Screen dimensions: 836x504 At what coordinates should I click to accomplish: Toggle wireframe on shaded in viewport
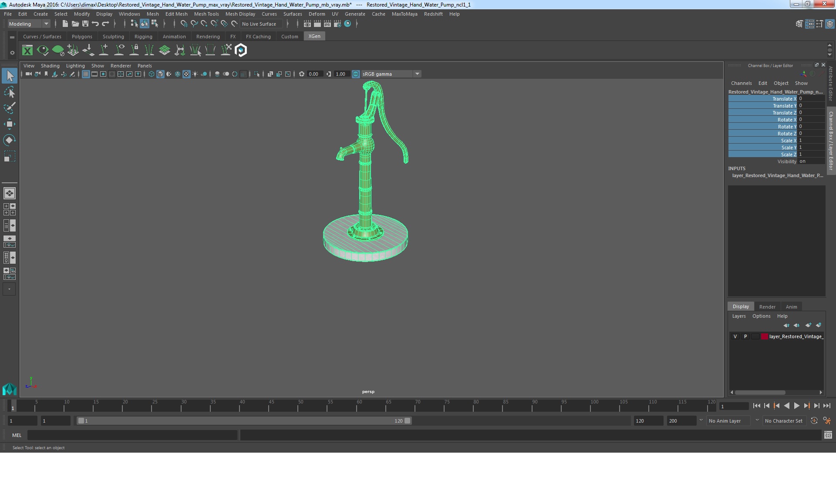178,74
